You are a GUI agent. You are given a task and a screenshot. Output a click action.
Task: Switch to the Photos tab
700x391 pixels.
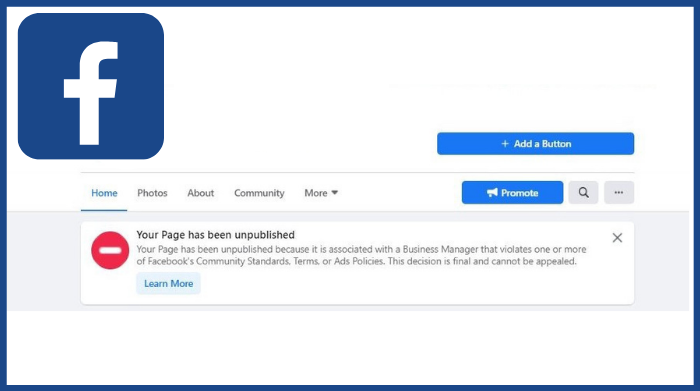(x=152, y=193)
